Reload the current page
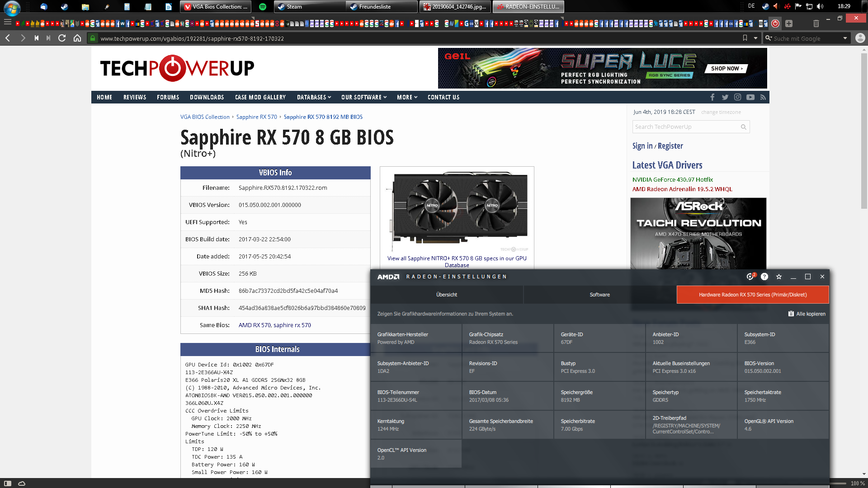 pos(62,38)
